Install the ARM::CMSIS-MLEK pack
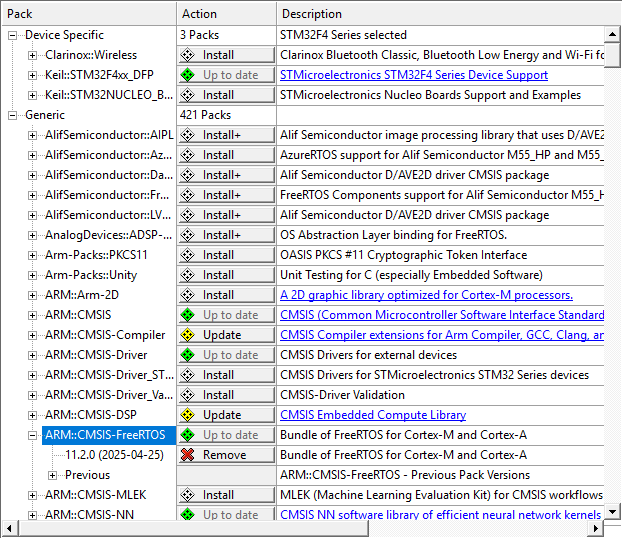623x539 pixels. [x=226, y=495]
